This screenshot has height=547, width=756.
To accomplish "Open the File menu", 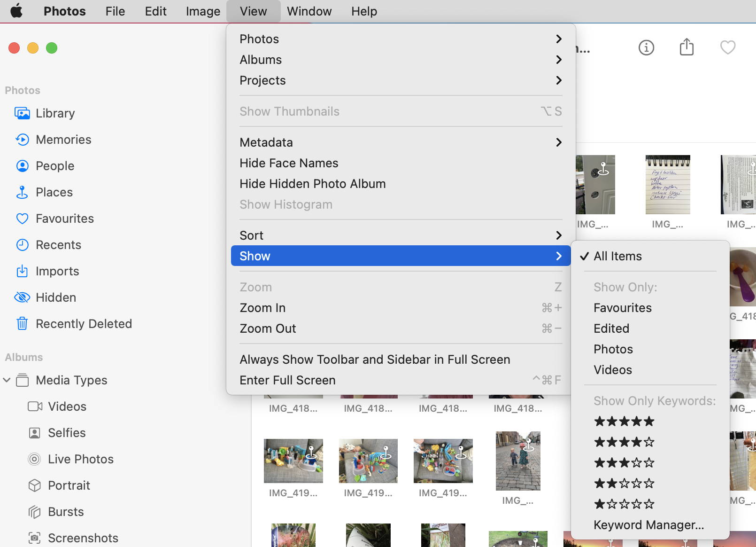I will 115,11.
